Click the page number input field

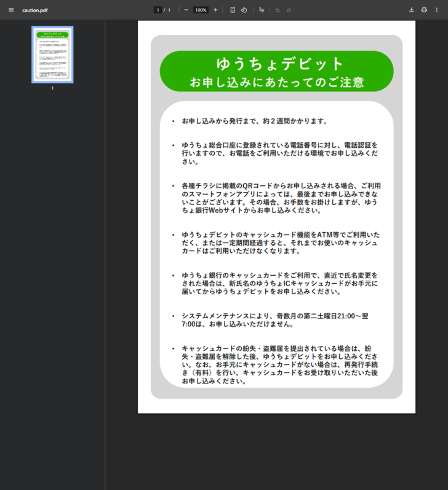tap(158, 10)
